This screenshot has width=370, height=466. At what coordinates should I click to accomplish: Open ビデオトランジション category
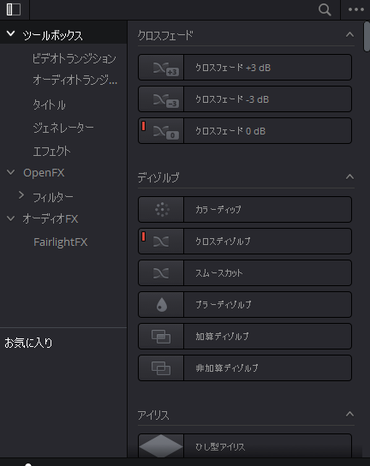click(x=74, y=59)
